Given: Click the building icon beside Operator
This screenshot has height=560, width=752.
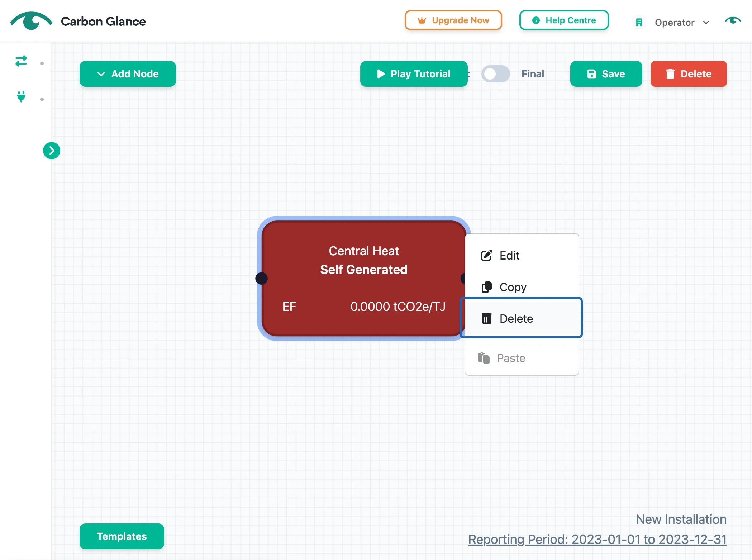Looking at the screenshot, I should (x=639, y=23).
